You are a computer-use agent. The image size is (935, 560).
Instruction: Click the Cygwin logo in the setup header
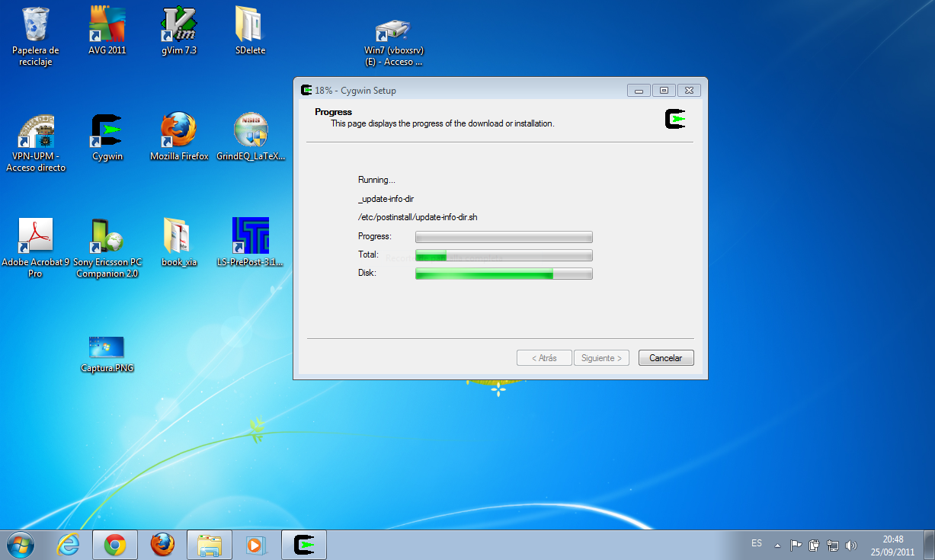[675, 120]
